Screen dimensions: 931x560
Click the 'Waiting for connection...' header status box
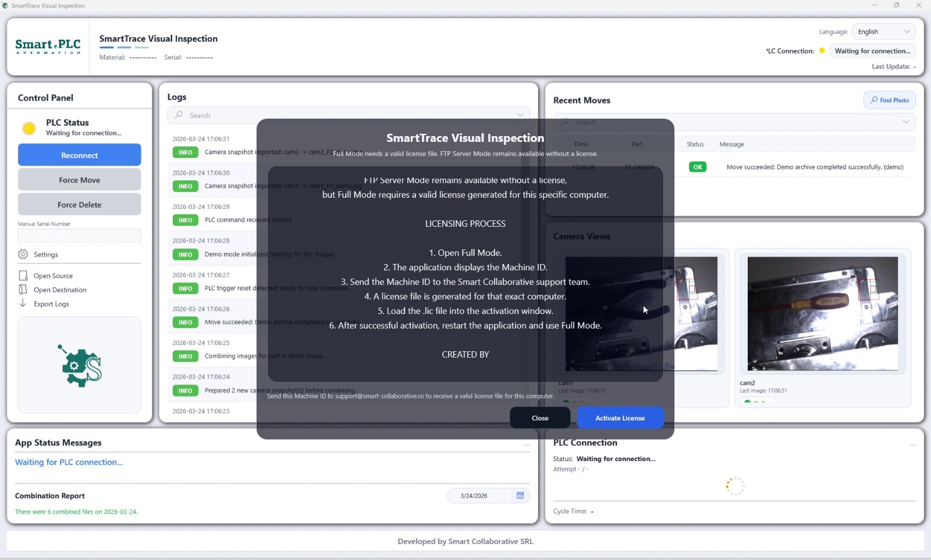point(872,51)
